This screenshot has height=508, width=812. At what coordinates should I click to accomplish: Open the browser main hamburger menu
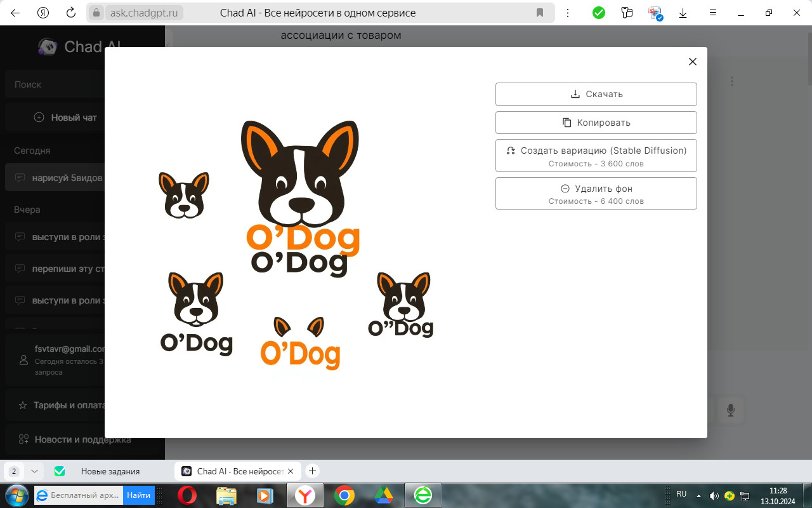pyautogui.click(x=713, y=13)
